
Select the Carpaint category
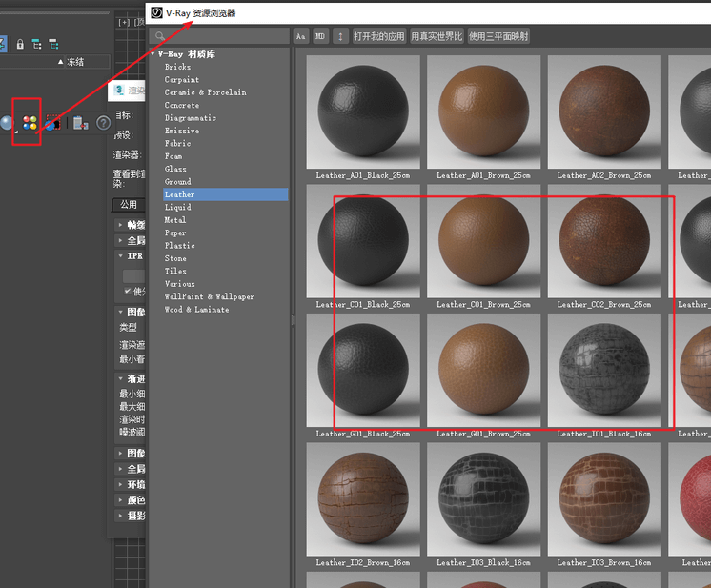click(x=182, y=79)
